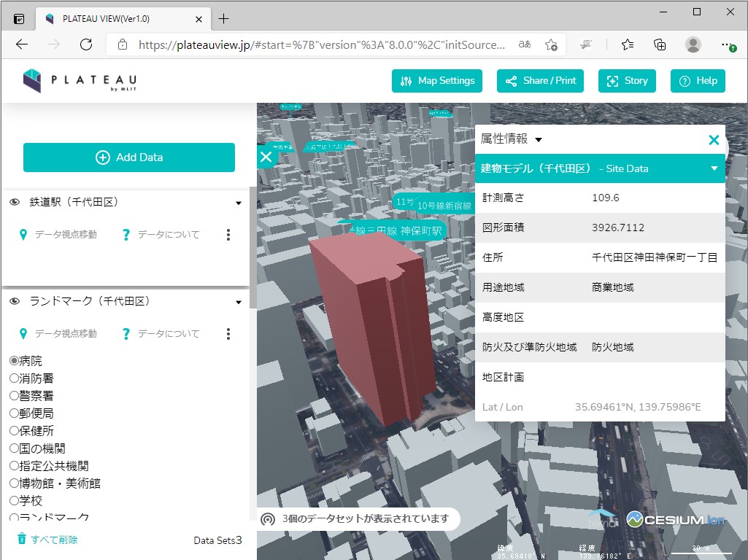Screen dimensions: 748x560
Task: Click the PLATEAU by MLIT logo
Action: click(x=80, y=80)
